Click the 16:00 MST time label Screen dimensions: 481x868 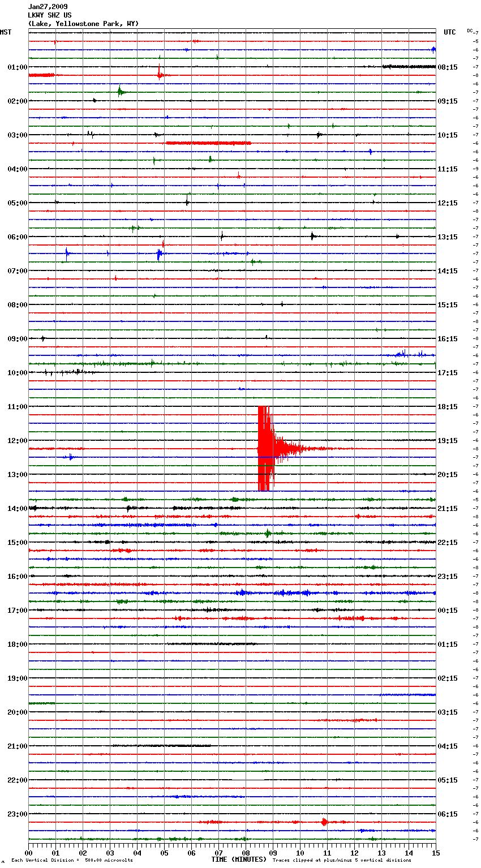point(17,577)
